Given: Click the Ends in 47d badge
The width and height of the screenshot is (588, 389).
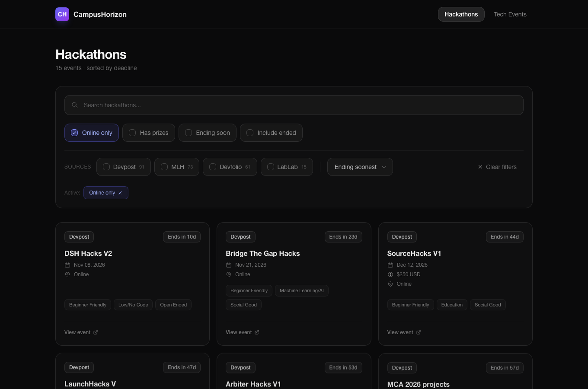Looking at the screenshot, I should click(x=182, y=367).
